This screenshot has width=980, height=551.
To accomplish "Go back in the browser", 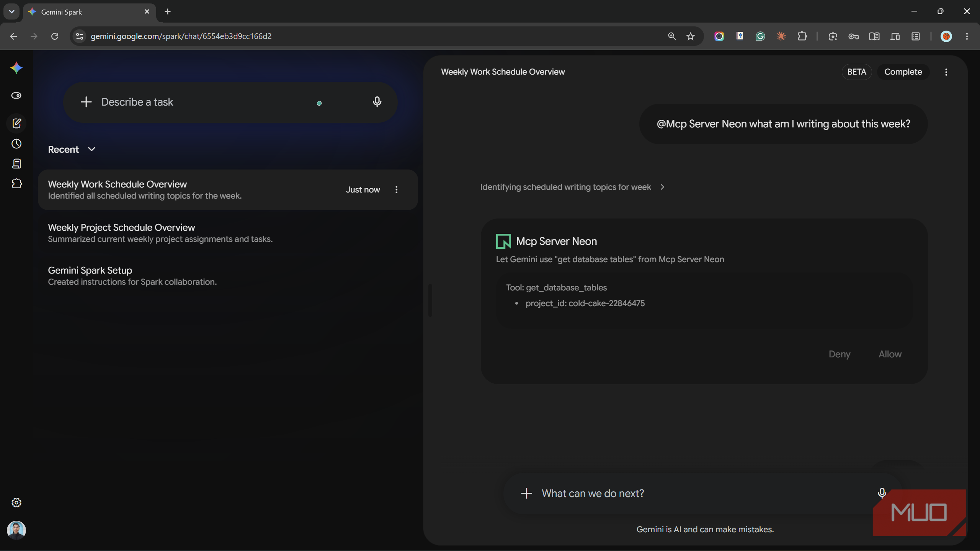I will (x=13, y=36).
